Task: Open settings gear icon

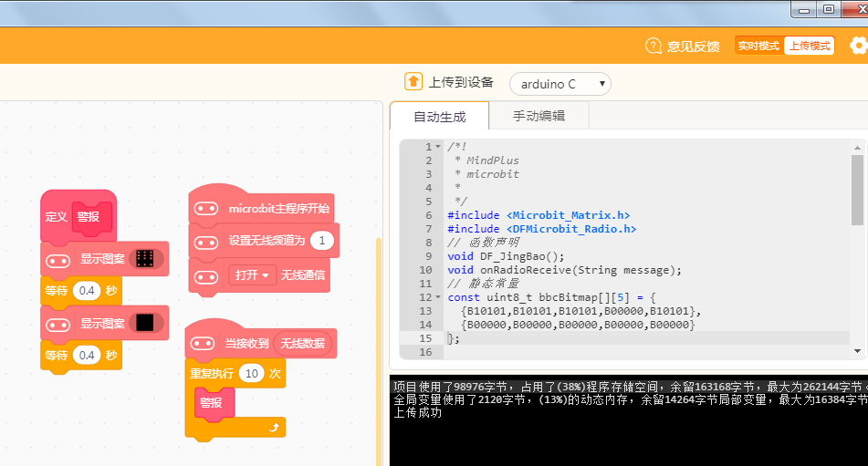Action: click(859, 46)
